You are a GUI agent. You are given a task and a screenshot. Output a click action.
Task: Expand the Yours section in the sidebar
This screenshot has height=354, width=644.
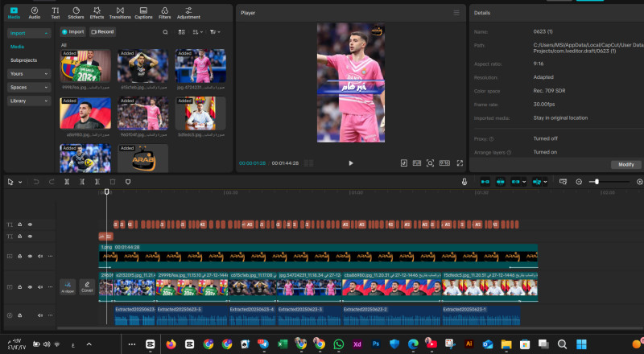click(29, 73)
